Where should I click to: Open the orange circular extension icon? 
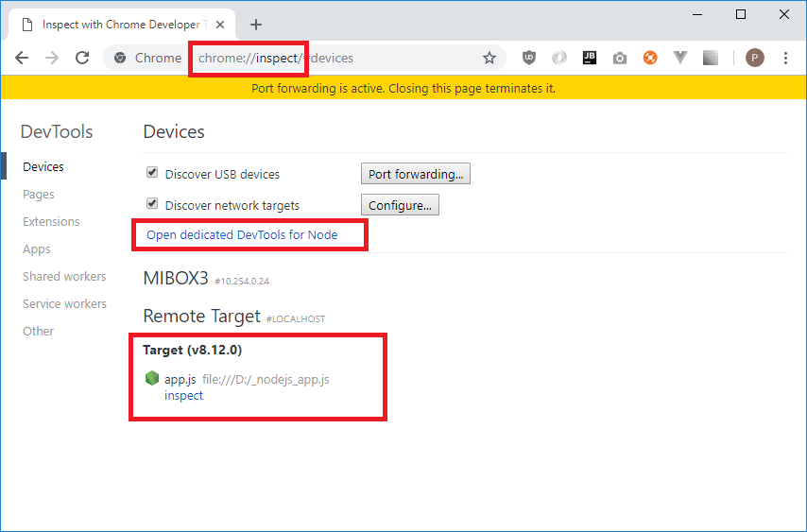pyautogui.click(x=650, y=58)
